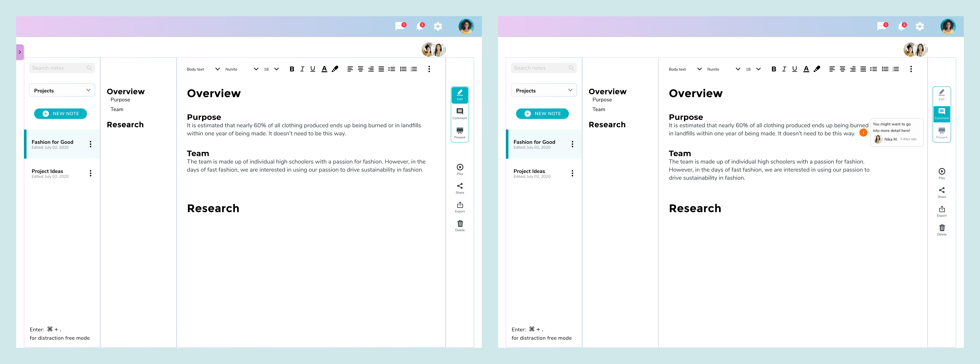Open settings gear in right screen header

point(920,26)
